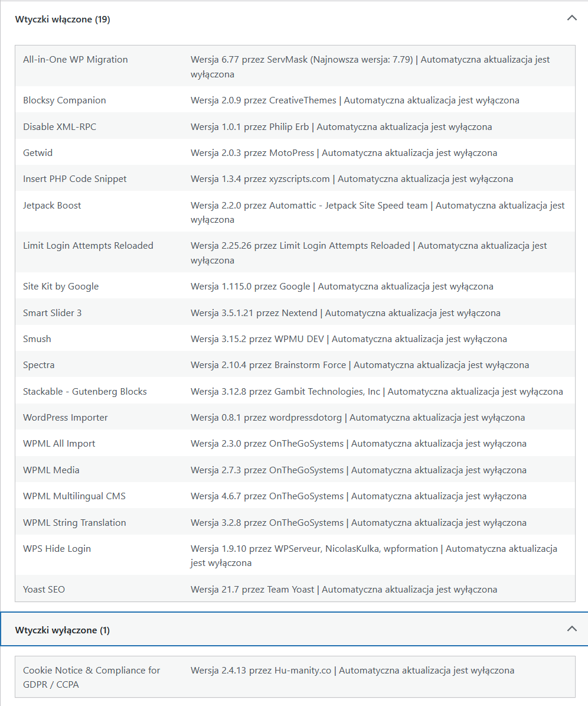Select the WPML Media plugin name
Image resolution: width=588 pixels, height=706 pixels.
coord(51,470)
